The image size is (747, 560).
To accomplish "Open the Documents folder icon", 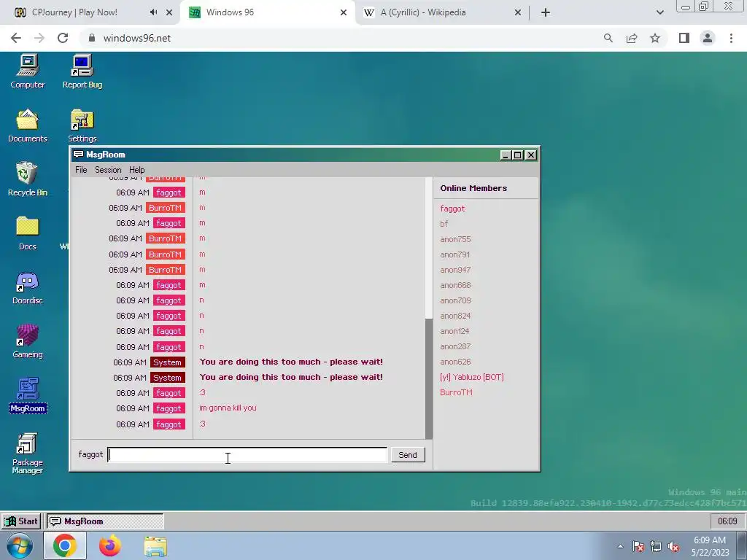I will [27, 125].
